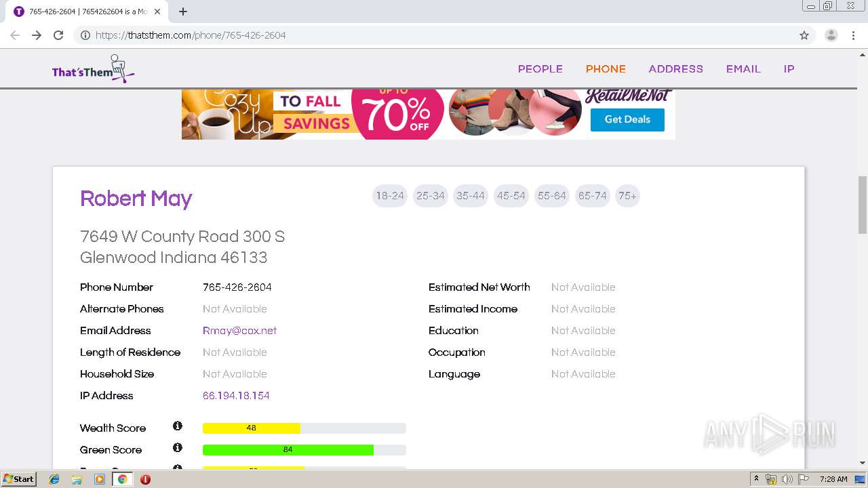Click the Household Size label

[x=117, y=374]
